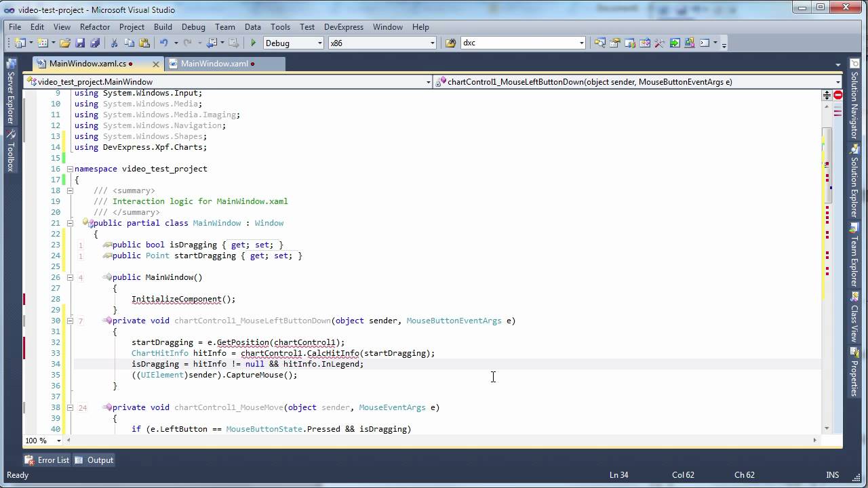Click the Save All icon
This screenshot has height=488, width=868.
click(x=95, y=43)
